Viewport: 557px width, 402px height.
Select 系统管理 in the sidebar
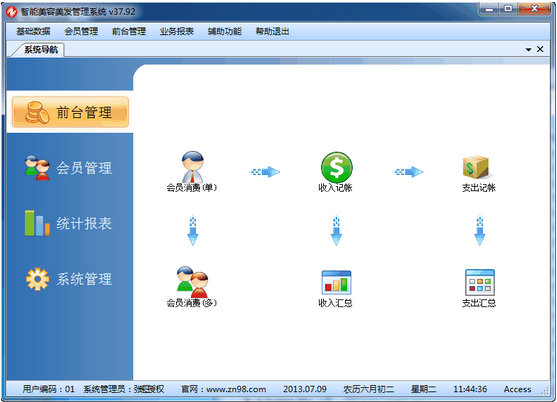pos(69,279)
